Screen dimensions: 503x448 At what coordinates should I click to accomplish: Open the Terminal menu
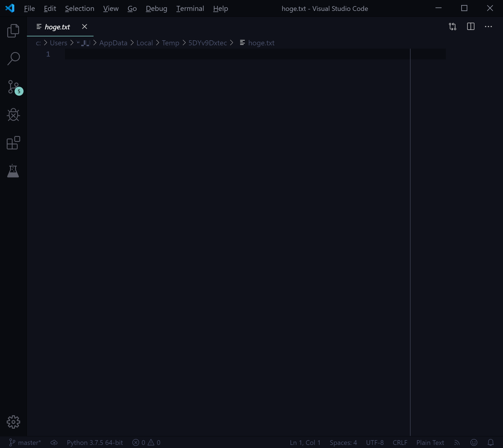(190, 8)
